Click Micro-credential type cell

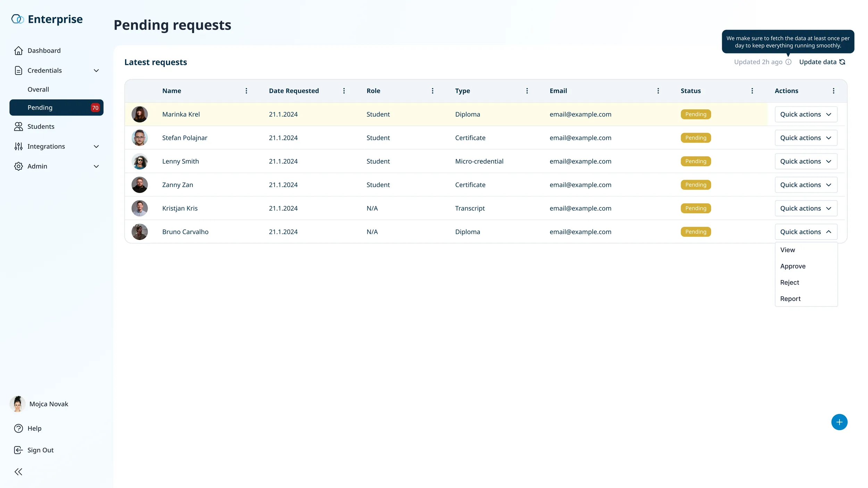(479, 161)
